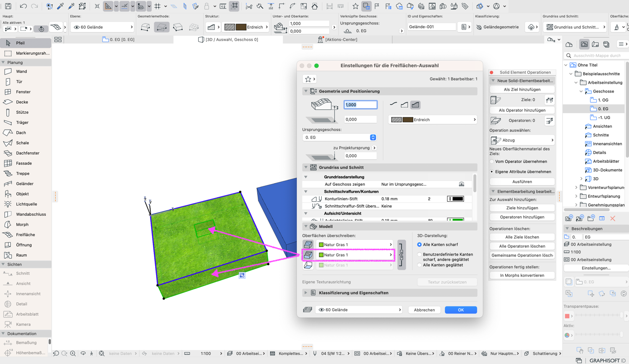Image resolution: width=629 pixels, height=364 pixels.
Task: Collapse the Planung toolbox group
Action: (3, 63)
